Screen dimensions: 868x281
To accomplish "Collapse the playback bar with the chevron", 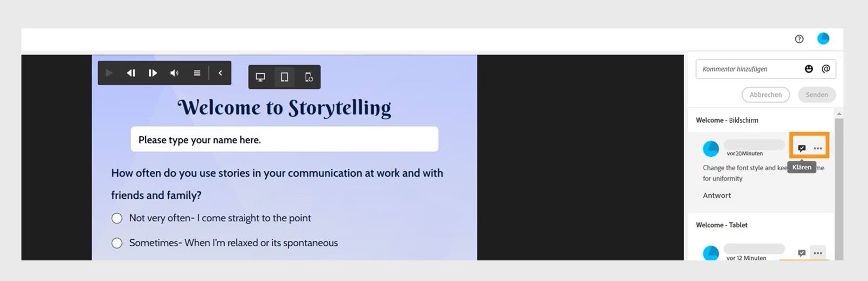I will pos(220,73).
